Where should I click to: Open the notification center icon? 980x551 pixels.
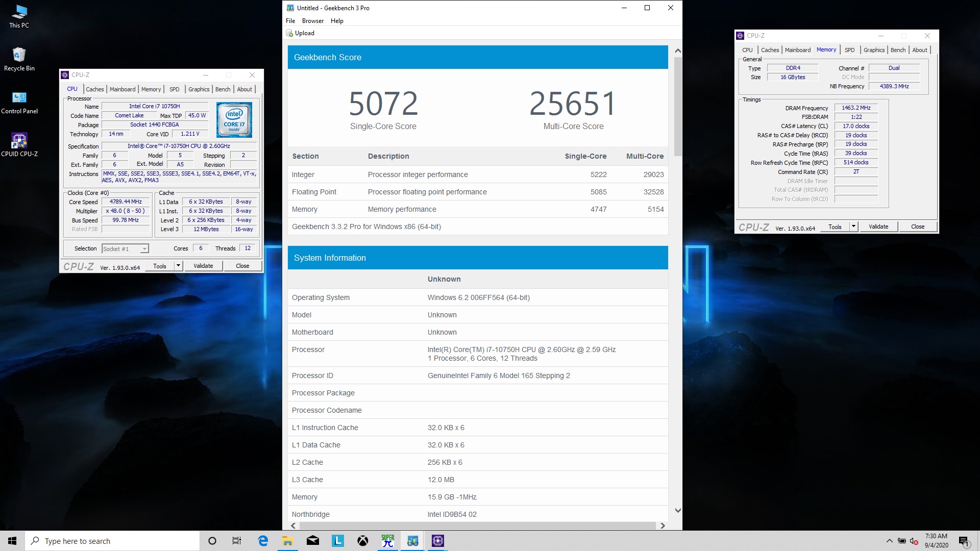click(x=964, y=541)
